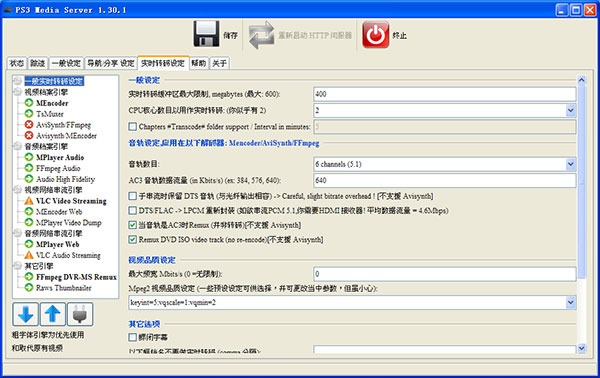Click scrollbar up arrow in settings panel
Viewport: 600px width, 378px height.
(582, 80)
